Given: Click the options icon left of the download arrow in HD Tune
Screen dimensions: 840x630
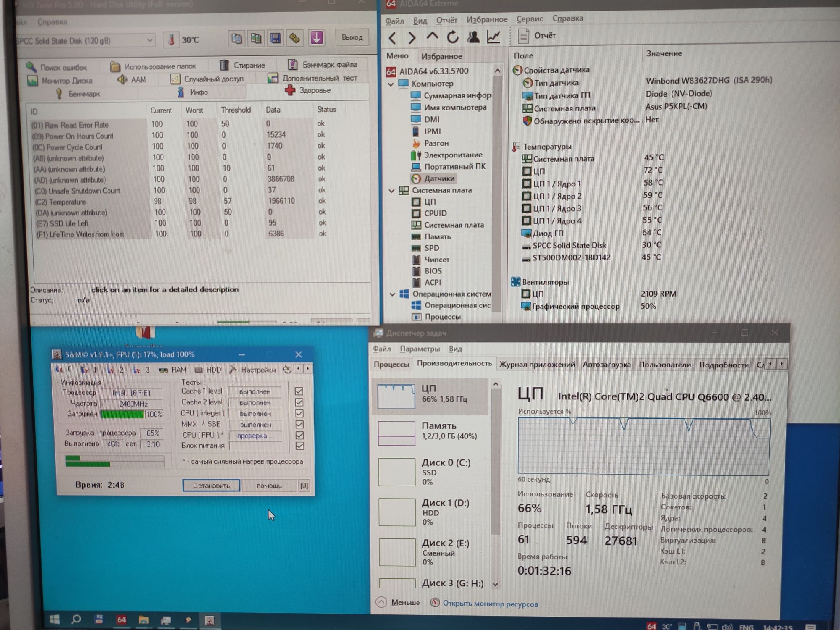Looking at the screenshot, I should click(295, 38).
